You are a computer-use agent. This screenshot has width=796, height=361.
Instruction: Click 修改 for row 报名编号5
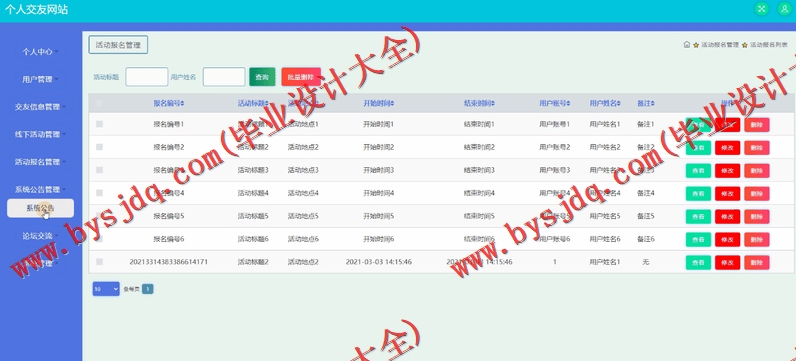727,216
